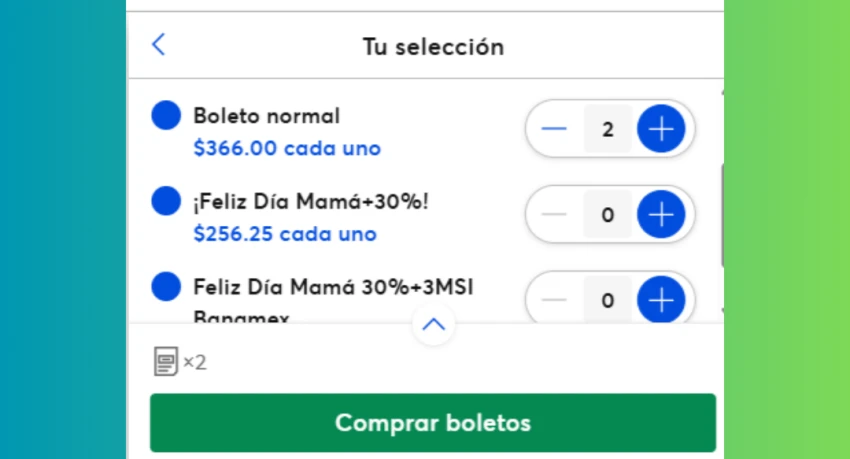Click the $366.00 cada uno price text
850x459 pixels.
(x=287, y=148)
